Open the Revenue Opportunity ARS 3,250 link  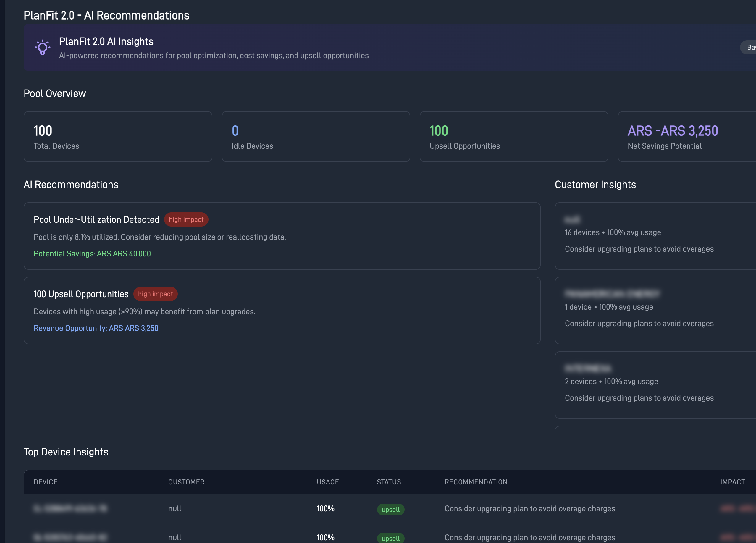click(96, 328)
